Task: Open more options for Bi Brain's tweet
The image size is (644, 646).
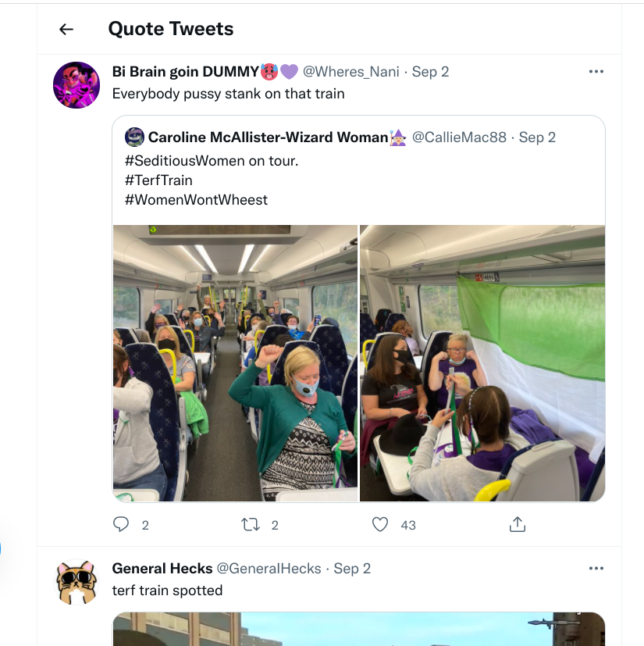Action: tap(596, 72)
